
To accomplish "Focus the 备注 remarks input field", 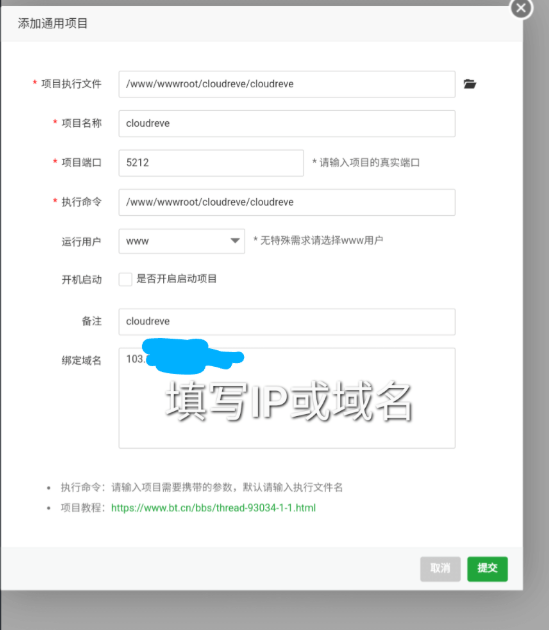I will click(287, 321).
